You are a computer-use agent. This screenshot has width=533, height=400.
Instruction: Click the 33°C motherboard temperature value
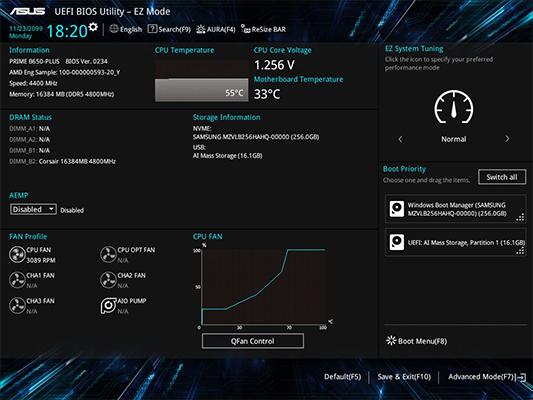(x=267, y=94)
